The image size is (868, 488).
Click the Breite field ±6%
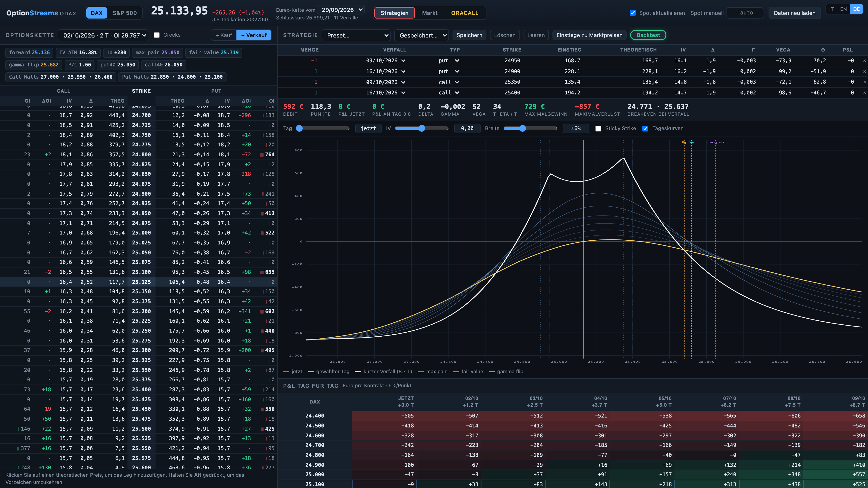tap(576, 128)
